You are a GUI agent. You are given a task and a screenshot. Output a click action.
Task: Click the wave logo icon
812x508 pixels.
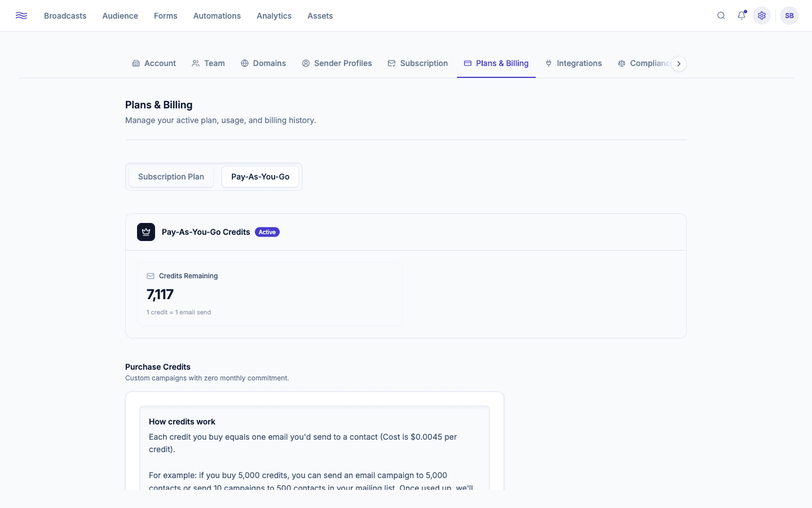click(x=21, y=16)
